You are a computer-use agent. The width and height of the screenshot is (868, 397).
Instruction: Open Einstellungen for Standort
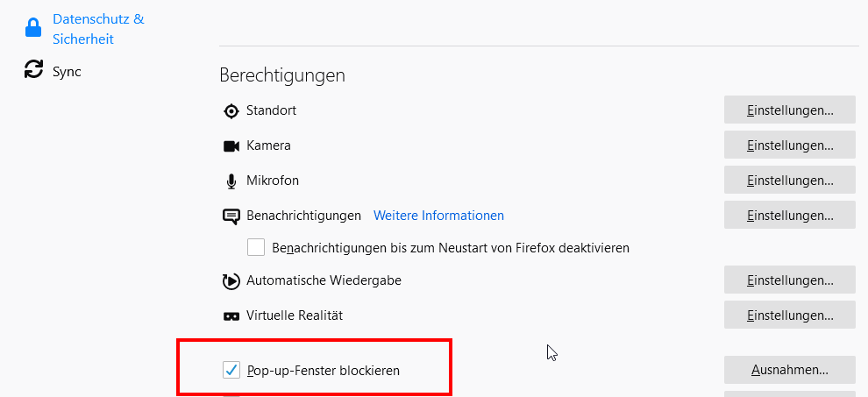(x=789, y=110)
